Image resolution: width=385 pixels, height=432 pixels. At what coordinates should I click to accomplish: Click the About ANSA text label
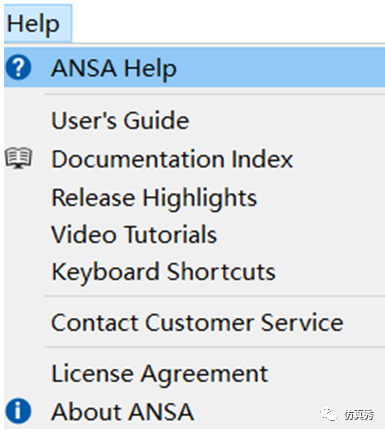tap(123, 411)
